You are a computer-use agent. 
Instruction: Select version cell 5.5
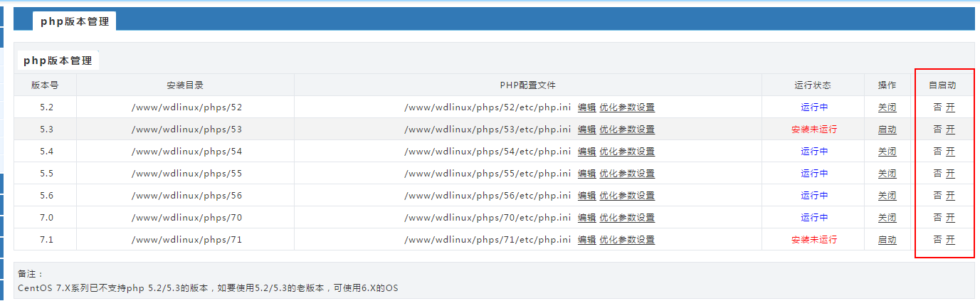click(46, 174)
